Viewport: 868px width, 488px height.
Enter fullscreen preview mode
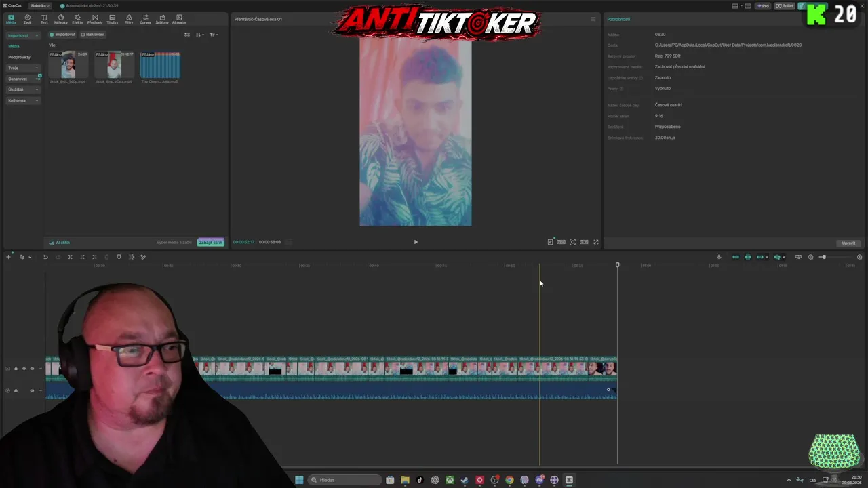click(596, 242)
